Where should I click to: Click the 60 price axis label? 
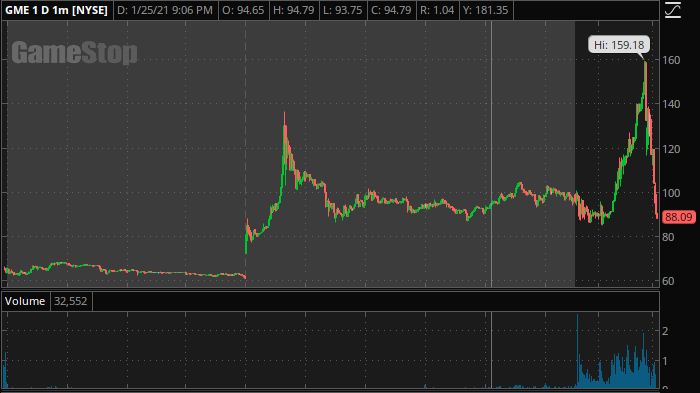click(x=668, y=281)
